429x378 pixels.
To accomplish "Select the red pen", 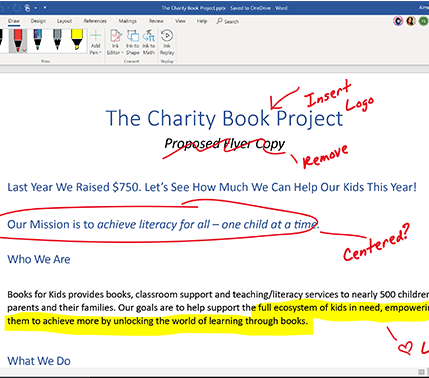I will 18,39.
